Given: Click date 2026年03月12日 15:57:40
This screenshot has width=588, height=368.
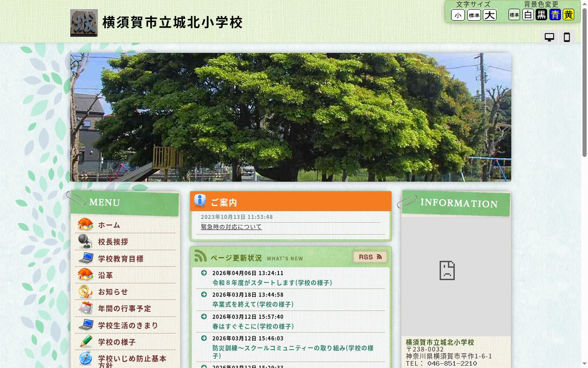Looking at the screenshot, I should [x=248, y=316].
